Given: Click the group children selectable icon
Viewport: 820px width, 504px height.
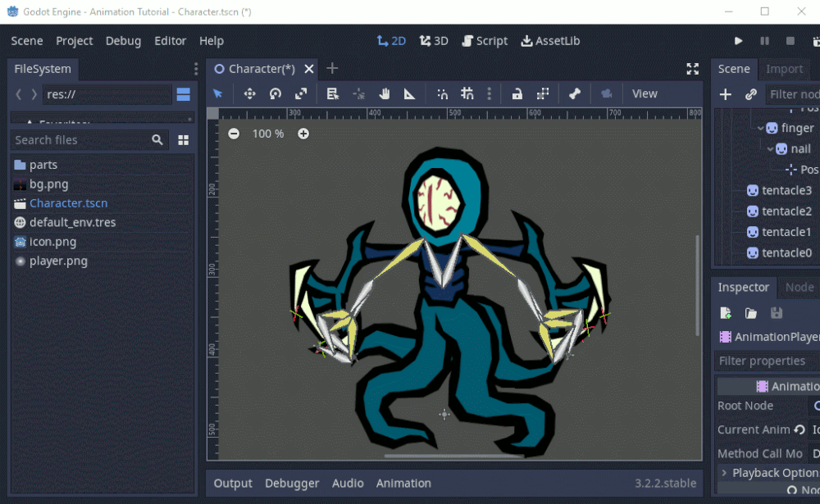Looking at the screenshot, I should [543, 93].
